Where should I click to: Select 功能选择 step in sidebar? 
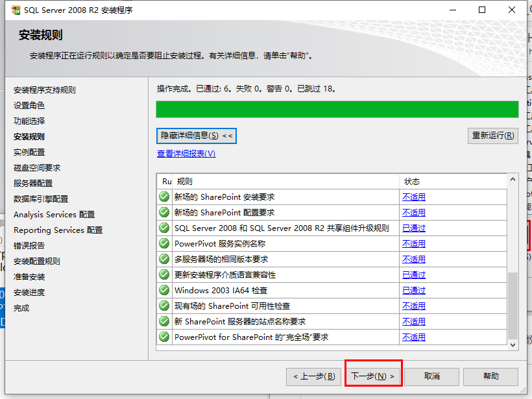[29, 121]
